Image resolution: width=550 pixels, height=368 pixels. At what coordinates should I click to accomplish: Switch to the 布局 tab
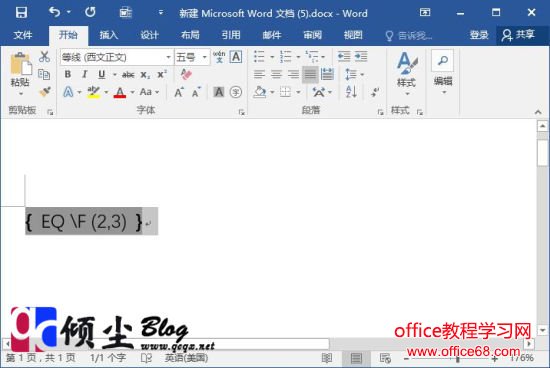pyautogui.click(x=190, y=35)
